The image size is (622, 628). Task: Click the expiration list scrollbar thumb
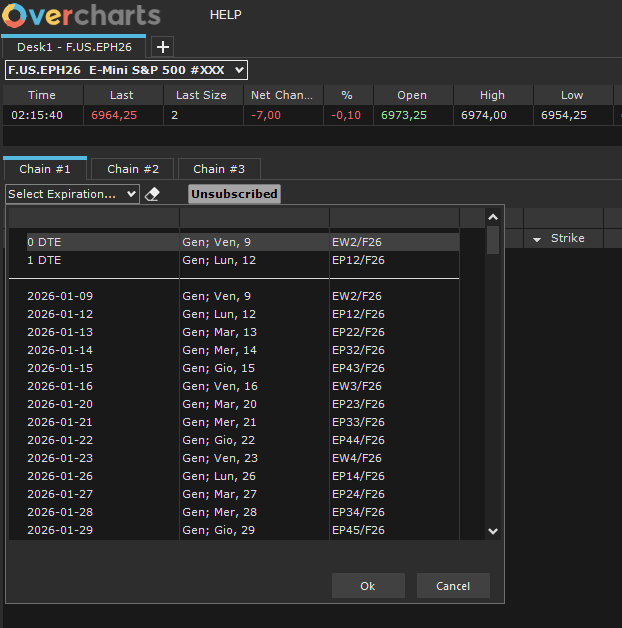pos(492,240)
